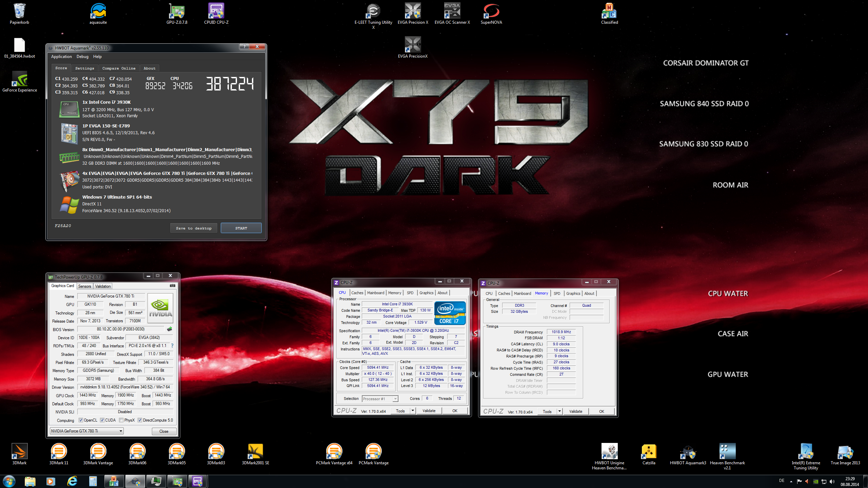Click the Core Speed value 5094.41 MHz
Image resolution: width=868 pixels, height=488 pixels.
(378, 367)
